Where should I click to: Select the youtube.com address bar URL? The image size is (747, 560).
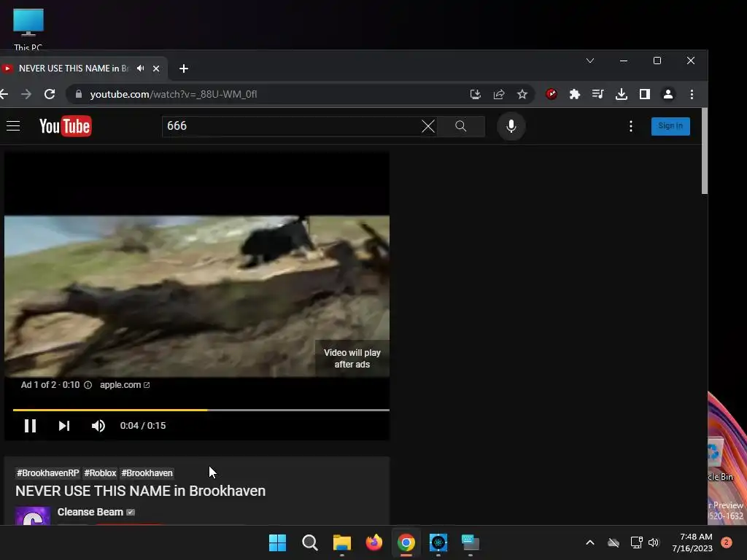[x=174, y=94]
